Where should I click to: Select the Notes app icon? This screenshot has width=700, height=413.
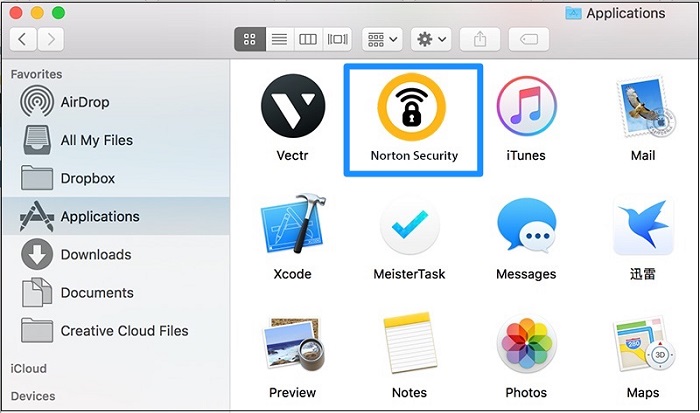click(x=409, y=343)
